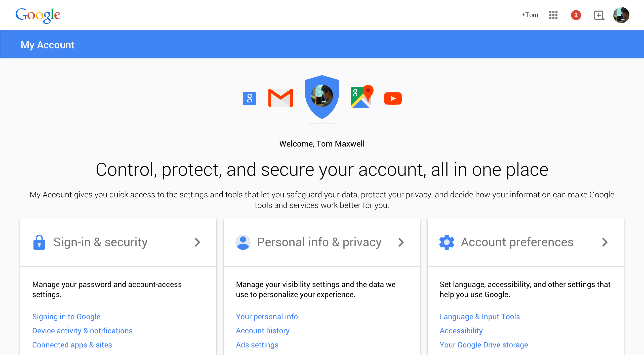The height and width of the screenshot is (355, 644).
Task: Open Your Google Drive storage link
Action: (x=484, y=345)
